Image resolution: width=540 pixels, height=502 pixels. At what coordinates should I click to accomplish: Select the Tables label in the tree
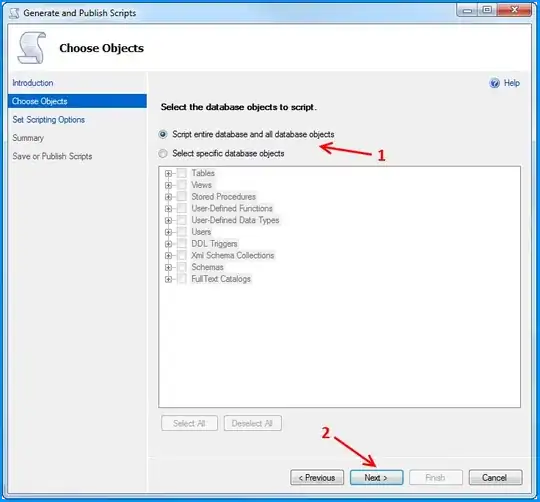pos(203,173)
